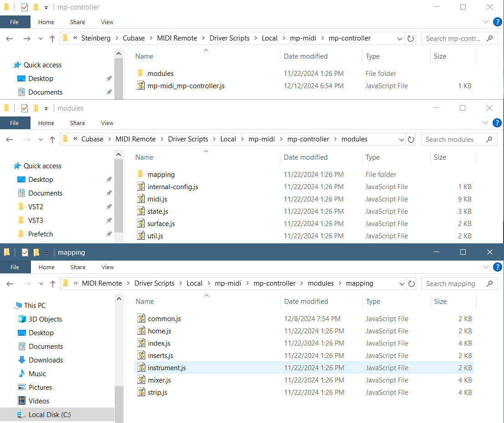Open Share tab in modules window
The width and height of the screenshot is (504, 423).
tap(77, 123)
